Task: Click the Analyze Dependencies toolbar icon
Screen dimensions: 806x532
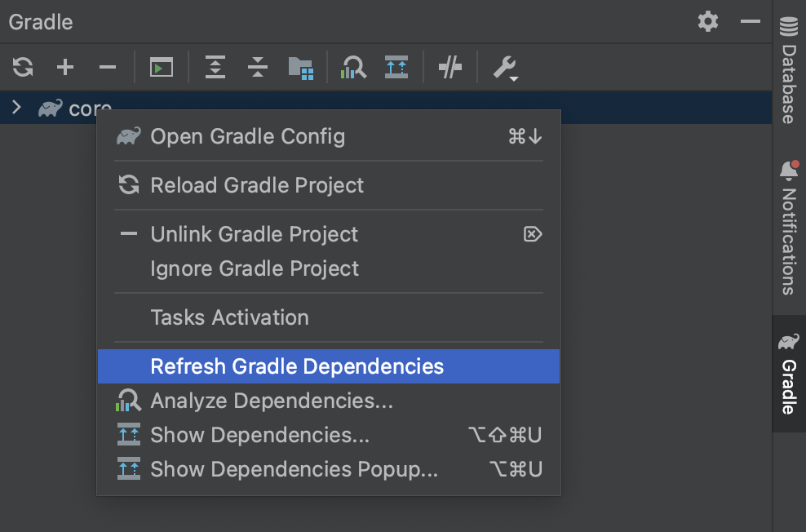Action: pos(353,67)
